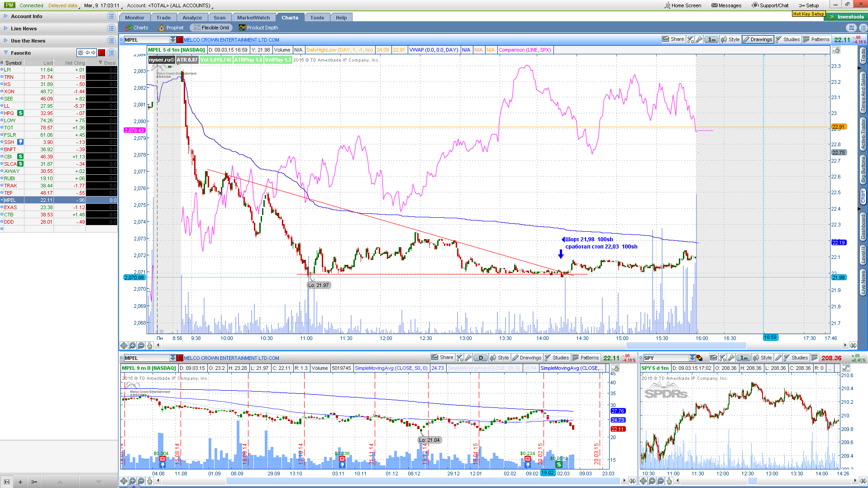Click red symbol-link number 1 in Favorite
Viewport: 868px width, 488px height.
101,53
